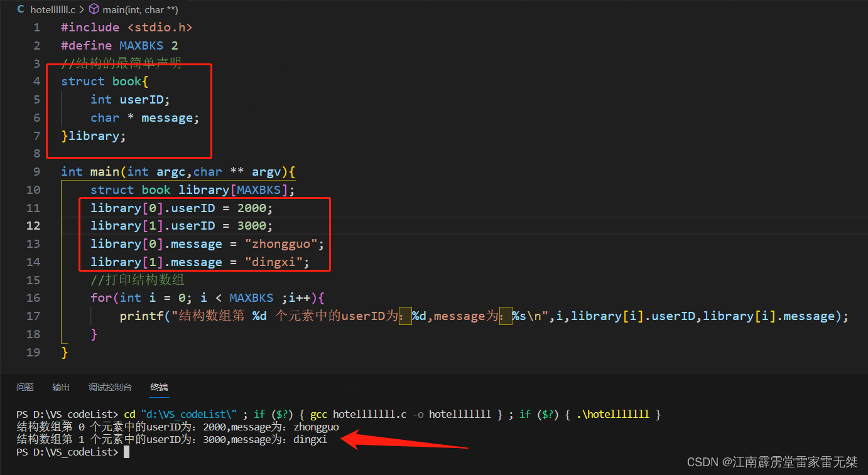Click 'library[0].userID = 2000;' line
Screen dimensions: 868x475
(182, 208)
